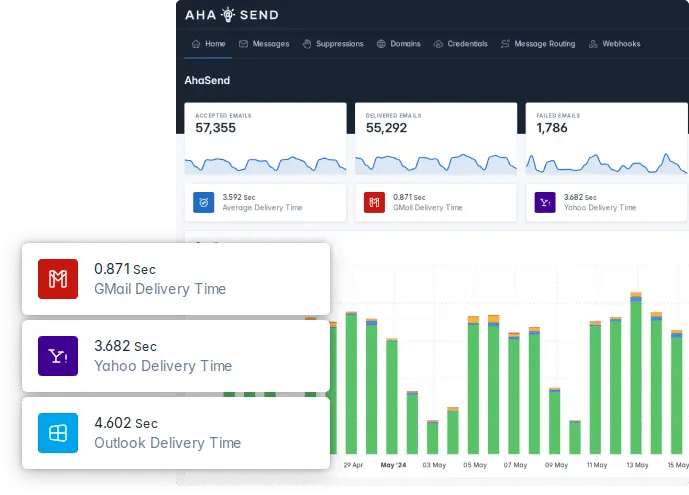Click the large GMail Delivery Time label
The width and height of the screenshot is (689, 495).
[x=160, y=289]
